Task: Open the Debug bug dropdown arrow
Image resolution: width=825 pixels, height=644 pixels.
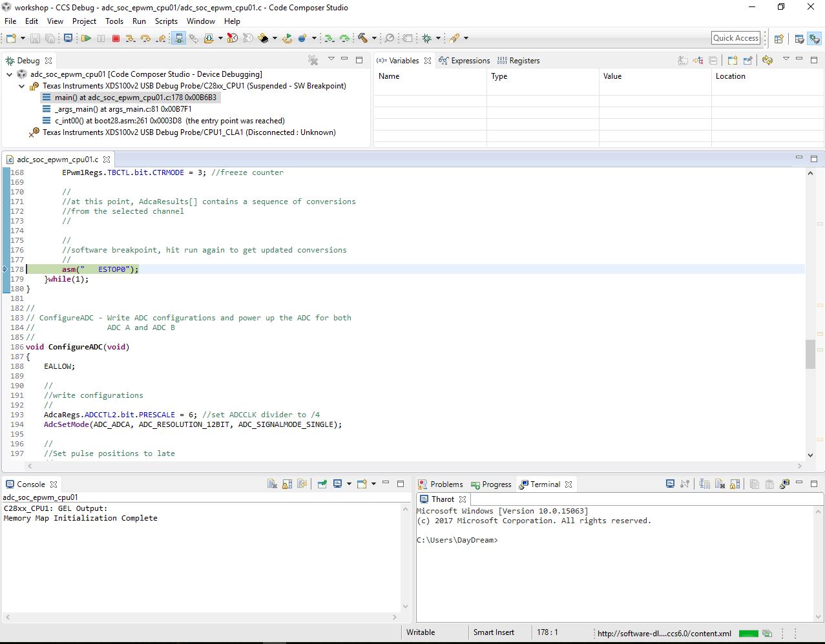Action: (438, 38)
